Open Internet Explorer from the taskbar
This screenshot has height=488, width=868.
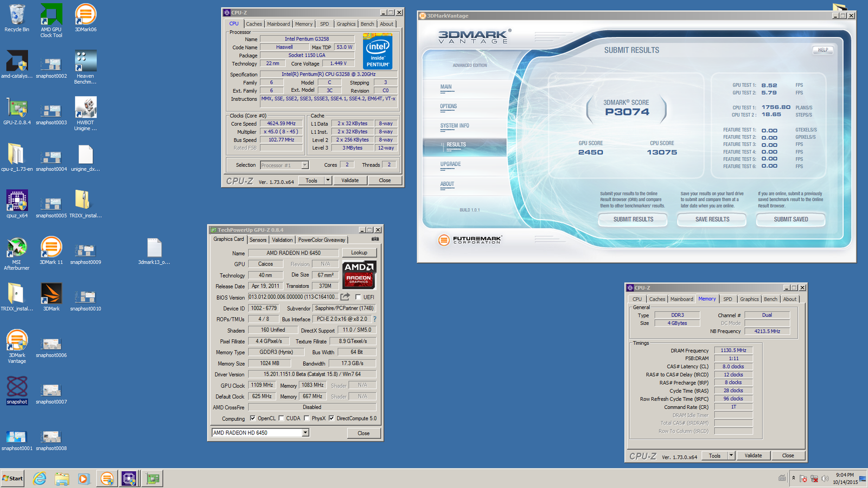(x=40, y=478)
